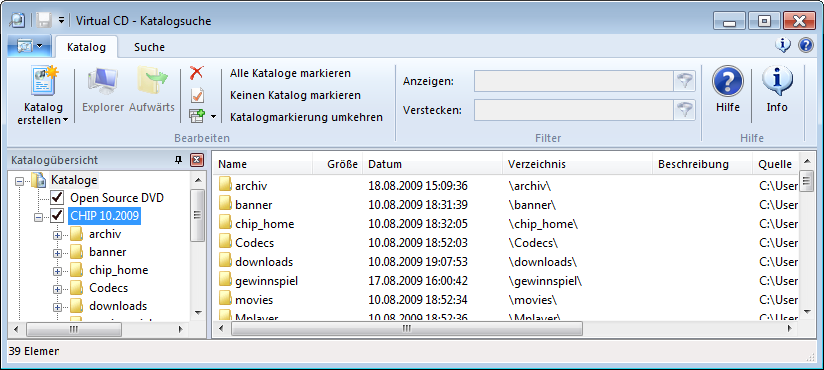The height and width of the screenshot is (370, 824).
Task: Expand the downloads tree node
Action: click(x=57, y=307)
